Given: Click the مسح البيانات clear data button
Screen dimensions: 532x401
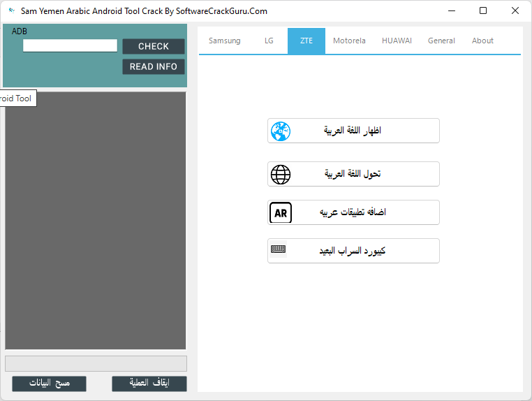Looking at the screenshot, I should click(49, 384).
